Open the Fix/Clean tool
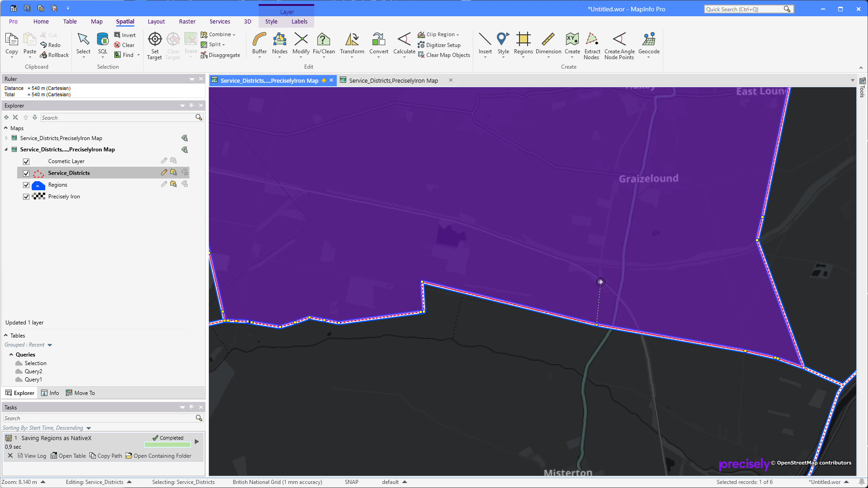Image resolution: width=868 pixels, height=488 pixels. click(x=324, y=44)
